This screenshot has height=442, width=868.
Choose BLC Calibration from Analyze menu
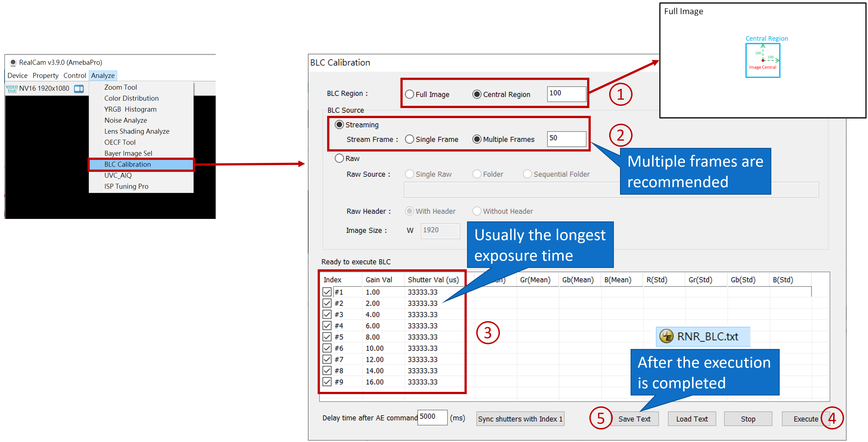point(128,164)
